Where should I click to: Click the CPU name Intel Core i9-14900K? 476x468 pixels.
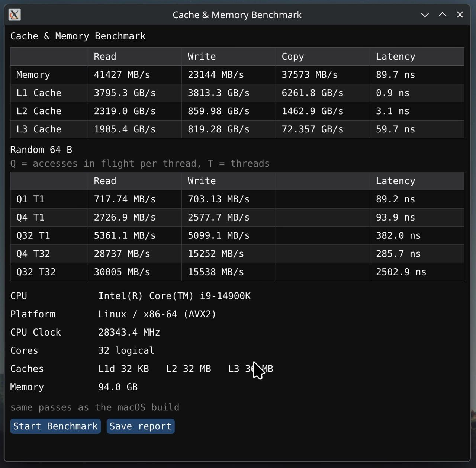pyautogui.click(x=174, y=296)
